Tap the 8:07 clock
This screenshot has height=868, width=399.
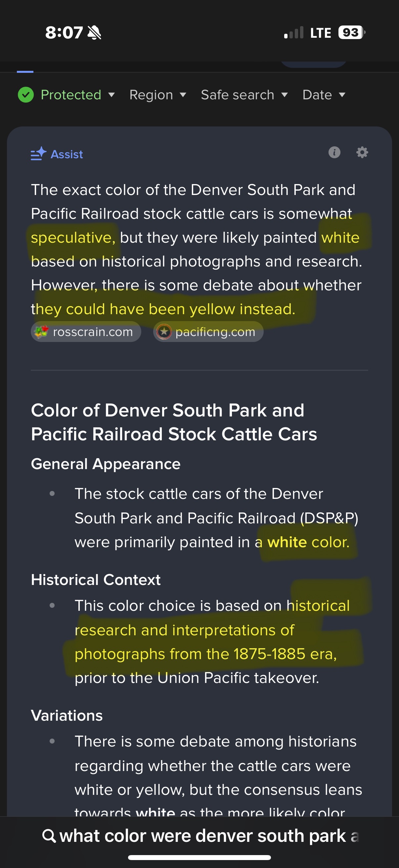point(64,33)
